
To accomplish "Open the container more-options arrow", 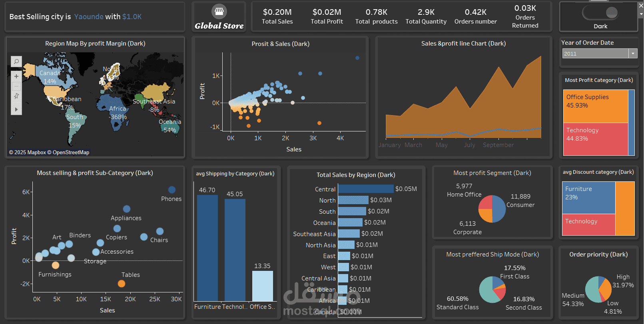I will pyautogui.click(x=641, y=14).
